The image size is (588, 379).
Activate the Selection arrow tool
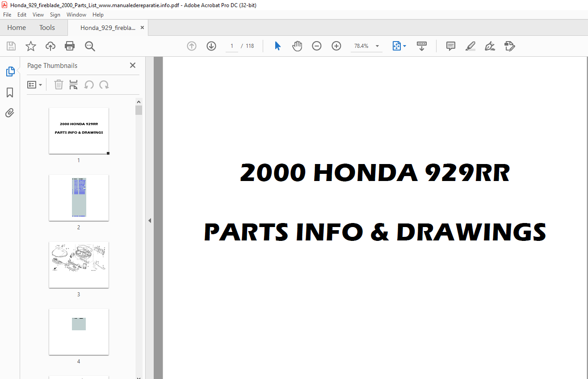[277, 46]
